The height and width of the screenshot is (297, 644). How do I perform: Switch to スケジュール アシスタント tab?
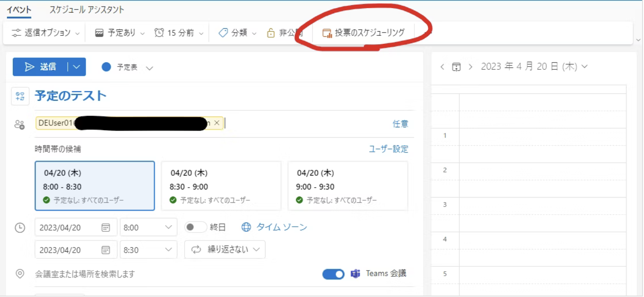coord(87,9)
